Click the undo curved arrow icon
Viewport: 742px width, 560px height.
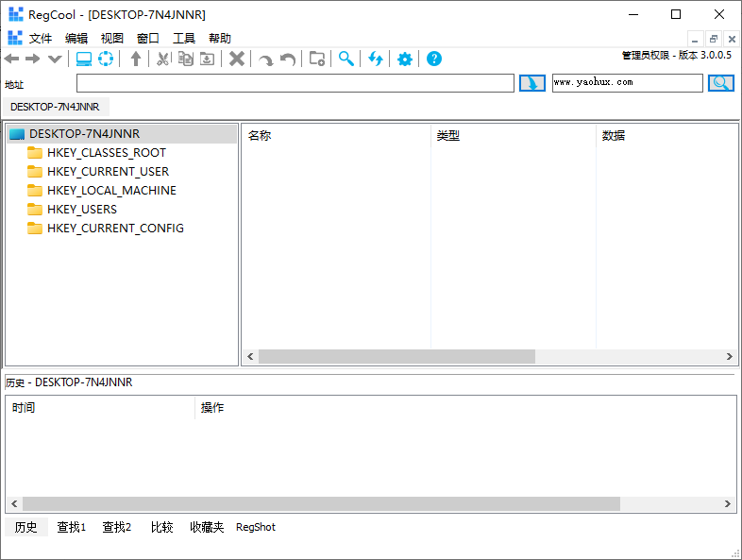point(288,59)
